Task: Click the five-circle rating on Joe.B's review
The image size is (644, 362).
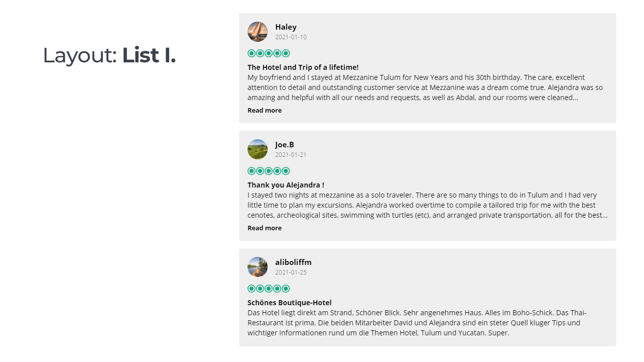Action: tap(269, 171)
